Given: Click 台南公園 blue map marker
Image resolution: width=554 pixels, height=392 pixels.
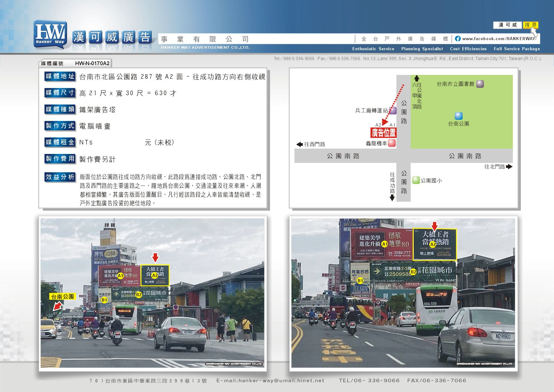Looking at the screenshot, I should point(459,116).
